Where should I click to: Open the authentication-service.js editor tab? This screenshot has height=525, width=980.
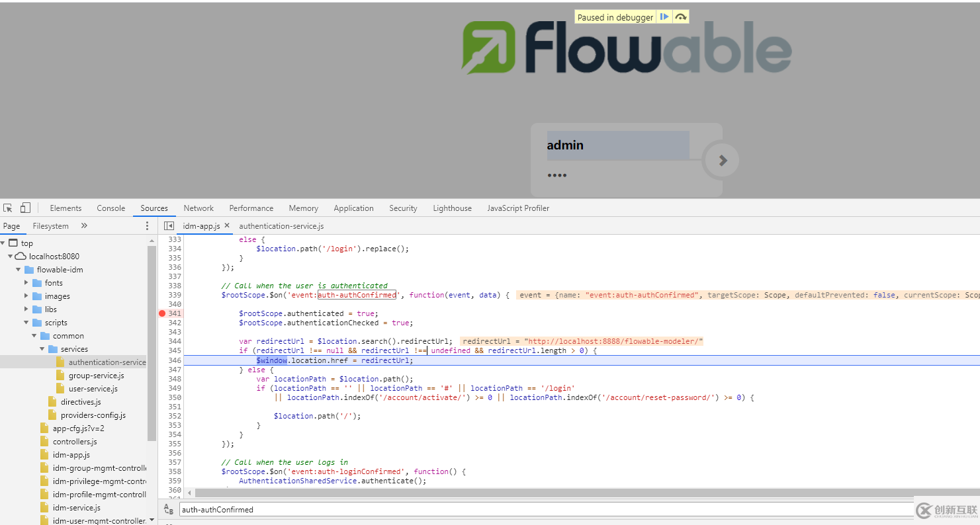[x=281, y=225]
